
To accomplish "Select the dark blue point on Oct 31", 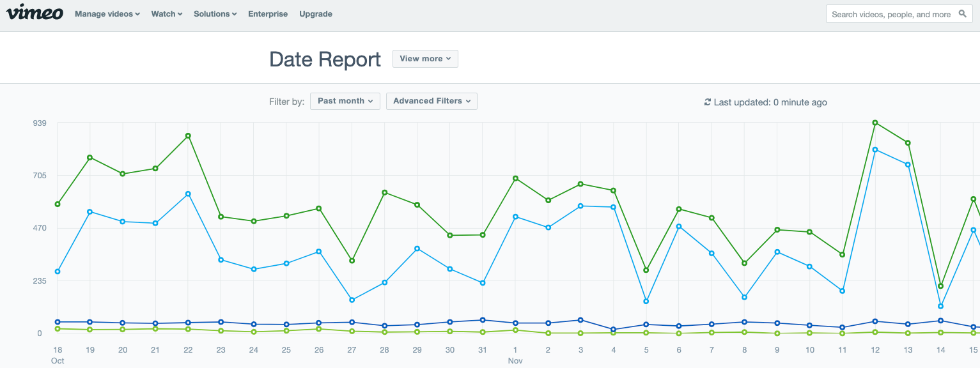I will [x=483, y=320].
